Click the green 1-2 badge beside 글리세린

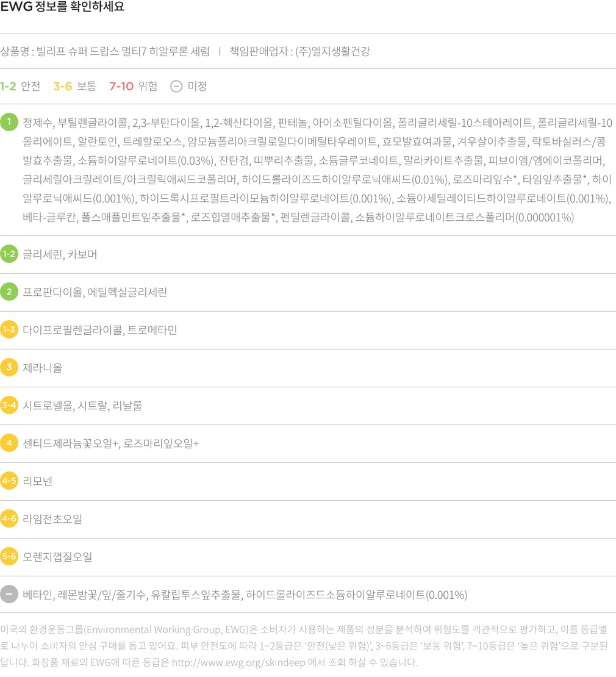9,254
